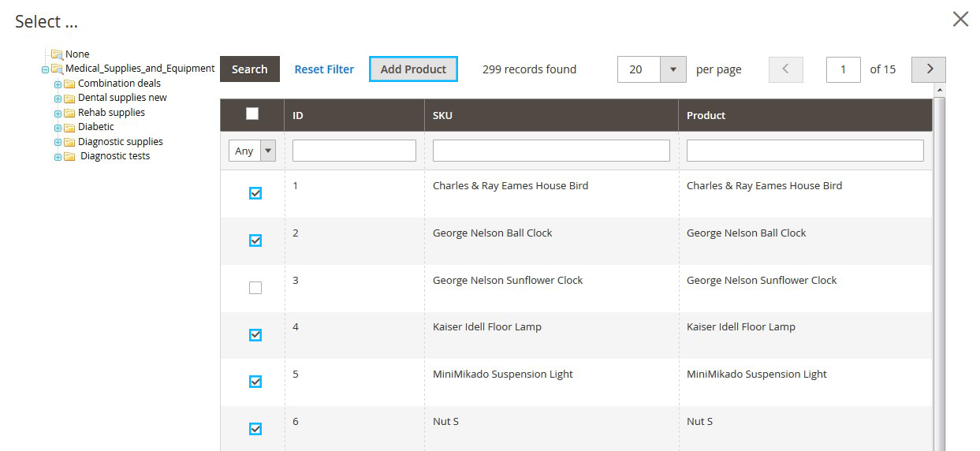Click the SKU filter input field

point(551,151)
